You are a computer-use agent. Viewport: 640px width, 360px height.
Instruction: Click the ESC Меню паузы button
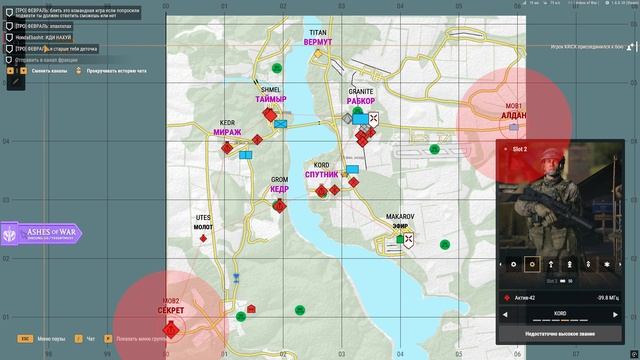pyautogui.click(x=41, y=339)
